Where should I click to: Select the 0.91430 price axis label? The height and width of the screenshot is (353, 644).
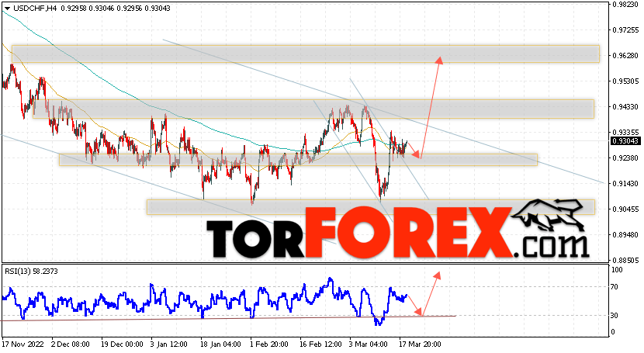(625, 183)
